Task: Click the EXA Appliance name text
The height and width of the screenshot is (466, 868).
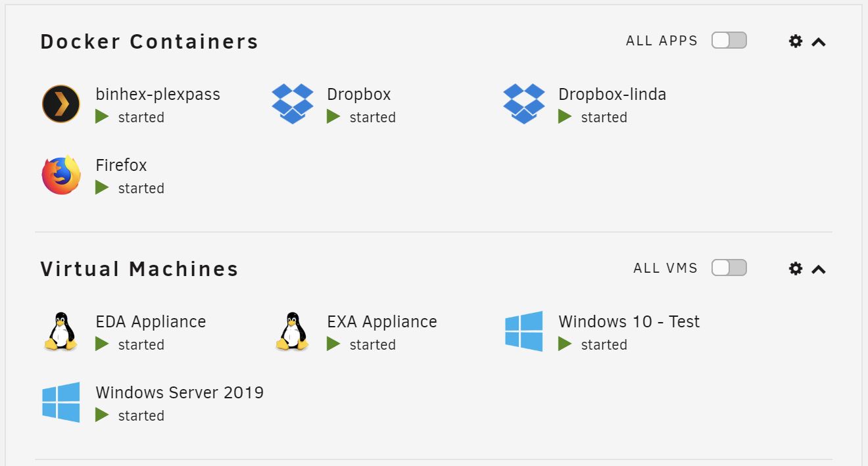Action: [x=382, y=321]
